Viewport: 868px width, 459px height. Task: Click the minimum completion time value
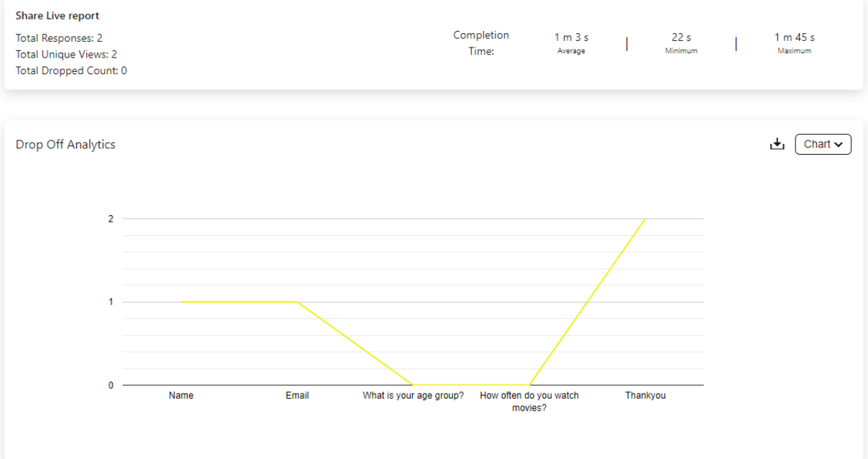681,37
